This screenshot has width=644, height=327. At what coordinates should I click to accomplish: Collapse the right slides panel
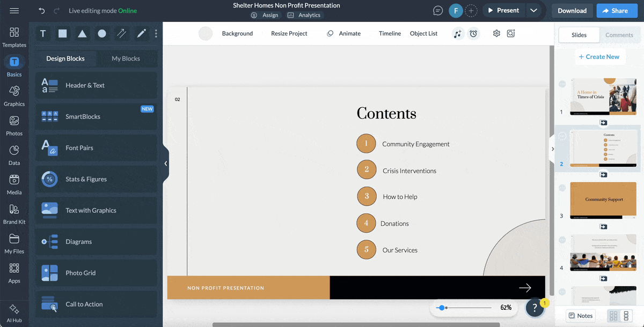[553, 149]
